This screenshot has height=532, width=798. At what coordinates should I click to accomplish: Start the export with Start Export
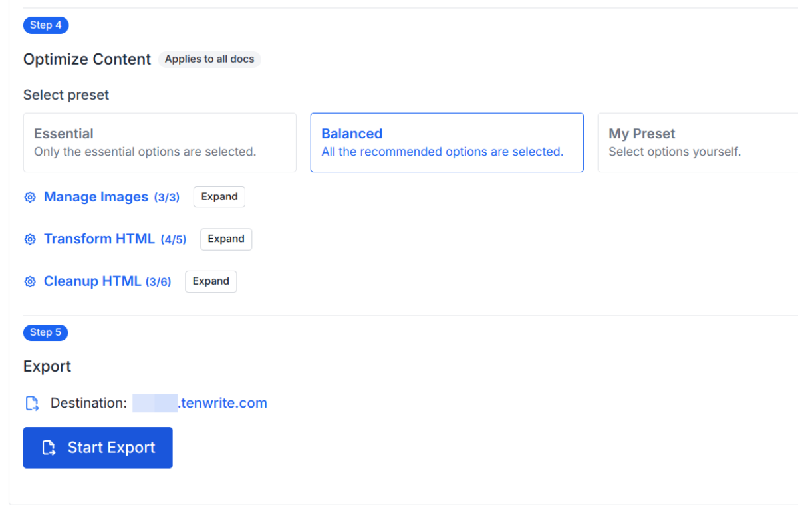[98, 448]
